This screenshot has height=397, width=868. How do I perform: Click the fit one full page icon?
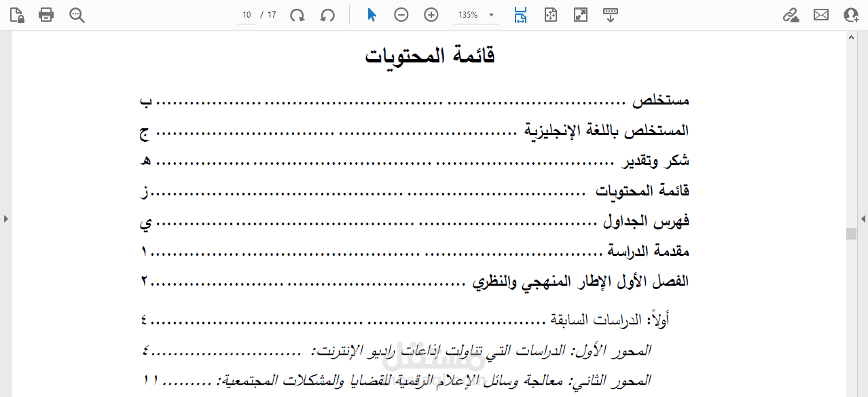(x=551, y=15)
